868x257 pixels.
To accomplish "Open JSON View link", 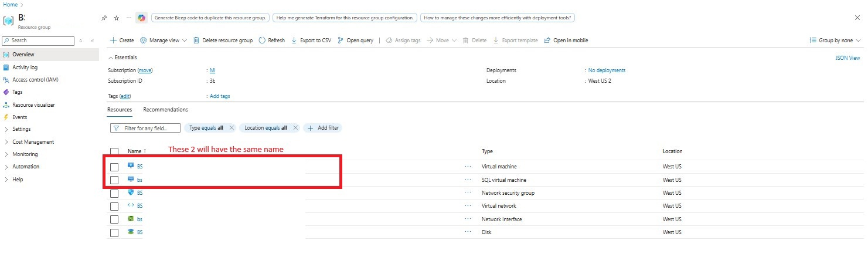I will tap(847, 58).
